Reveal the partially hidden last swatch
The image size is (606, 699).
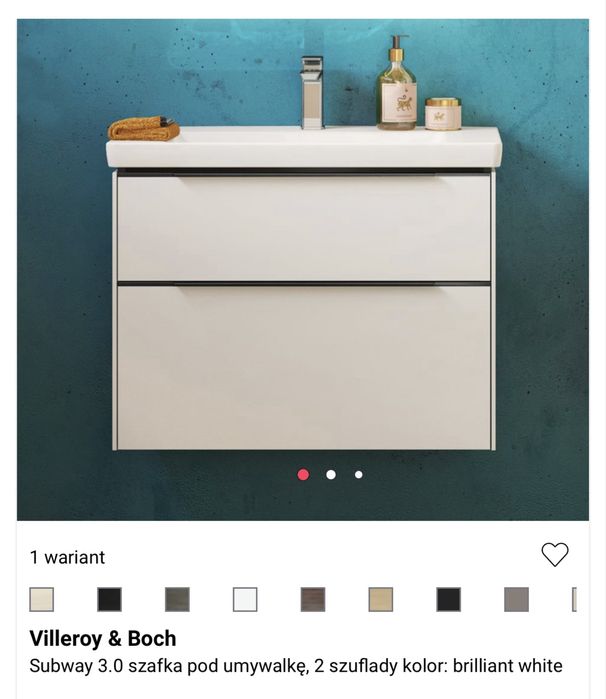[x=574, y=599]
